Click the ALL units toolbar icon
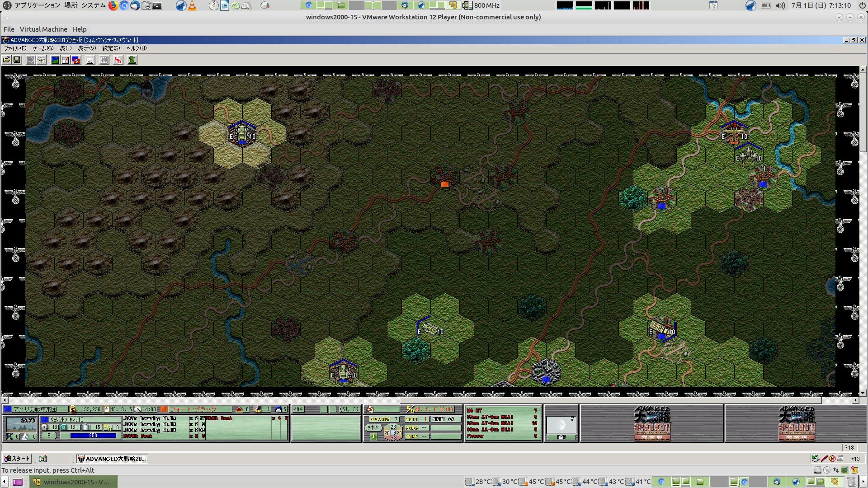 point(104,60)
